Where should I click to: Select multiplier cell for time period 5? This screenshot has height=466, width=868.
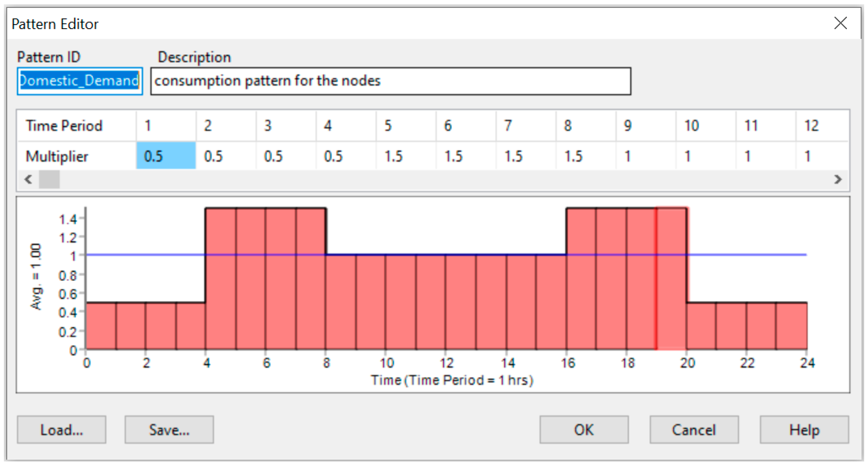tap(406, 156)
